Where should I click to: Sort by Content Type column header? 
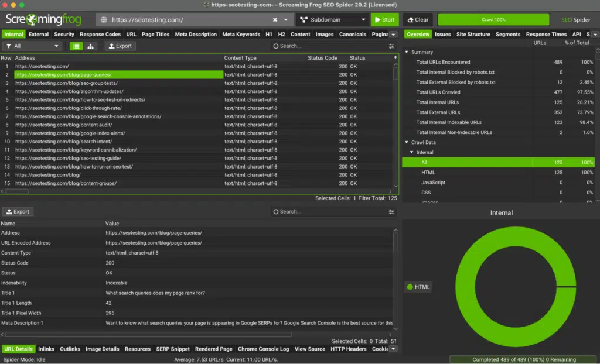240,58
